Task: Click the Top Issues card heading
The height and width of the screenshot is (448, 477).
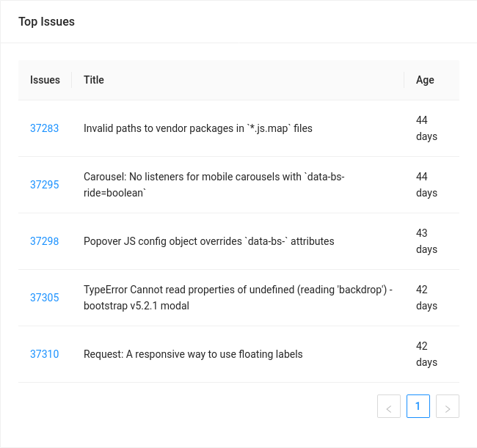Action: [46, 22]
